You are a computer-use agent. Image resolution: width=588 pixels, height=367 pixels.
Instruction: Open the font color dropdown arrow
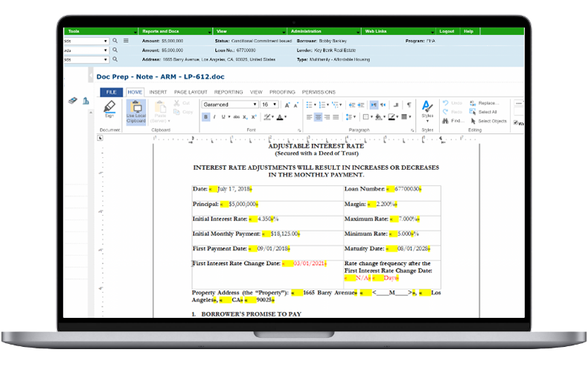[286, 117]
